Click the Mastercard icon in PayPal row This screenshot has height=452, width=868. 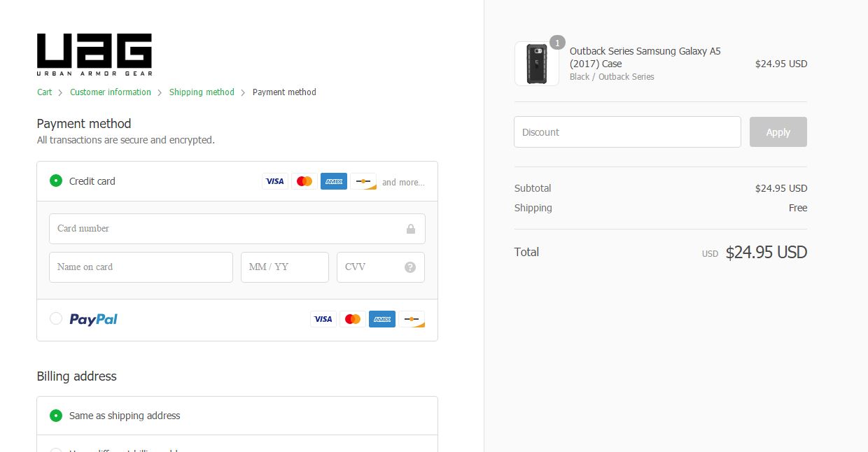353,319
